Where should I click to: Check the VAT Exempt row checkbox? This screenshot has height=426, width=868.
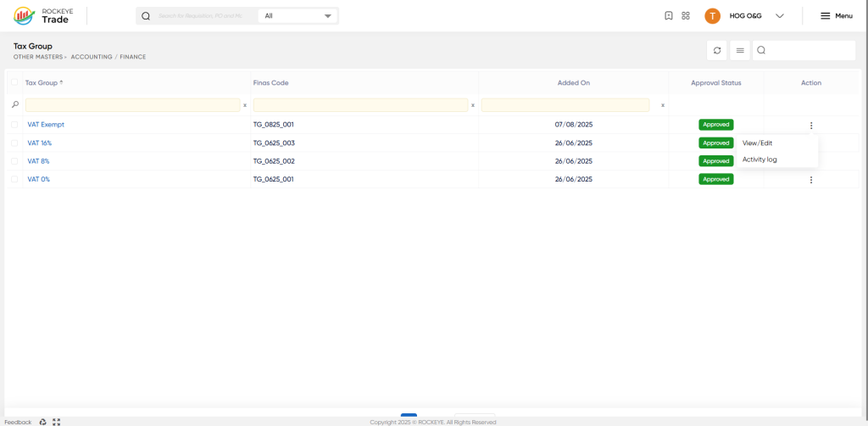(x=14, y=125)
